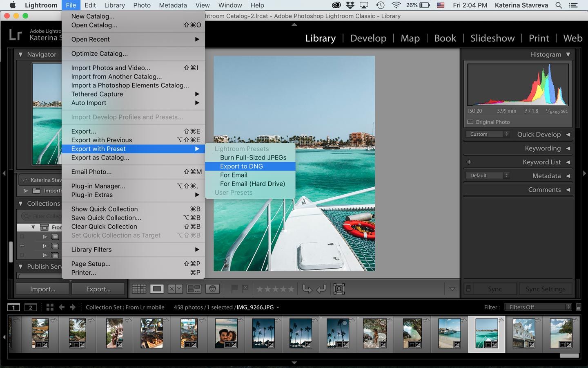
Task: Open Compare view (XY icon)
Action: [x=175, y=289]
